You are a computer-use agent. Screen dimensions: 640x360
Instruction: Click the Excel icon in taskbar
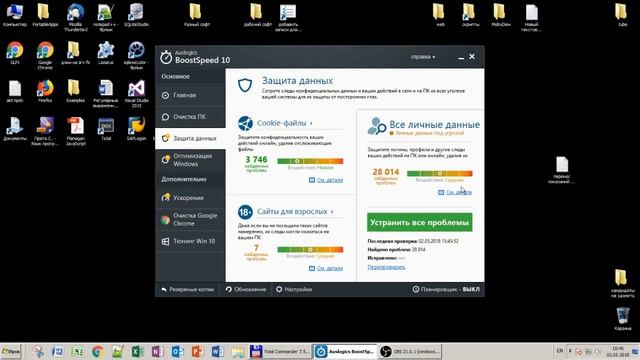(138, 351)
